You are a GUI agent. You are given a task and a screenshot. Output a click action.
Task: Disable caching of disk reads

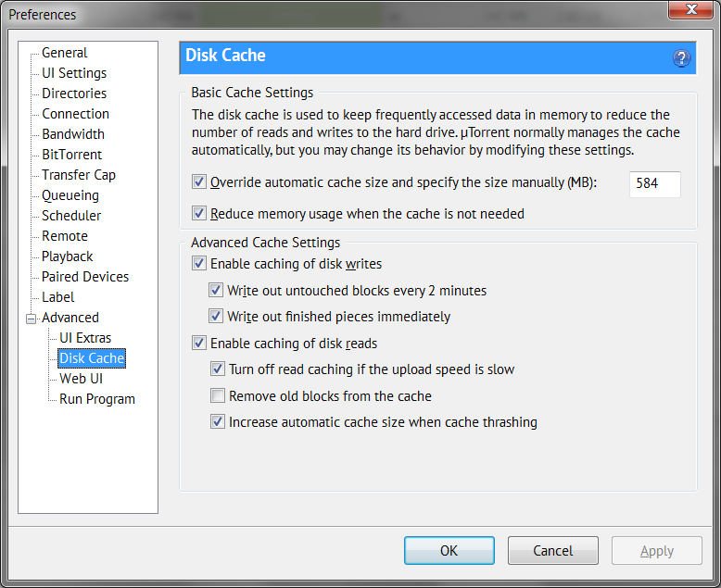tap(198, 343)
